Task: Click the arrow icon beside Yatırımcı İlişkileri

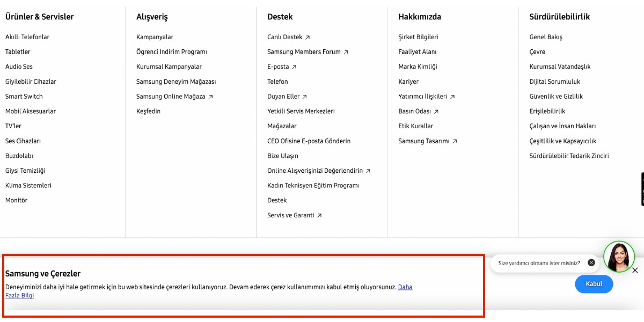Action: pos(452,97)
